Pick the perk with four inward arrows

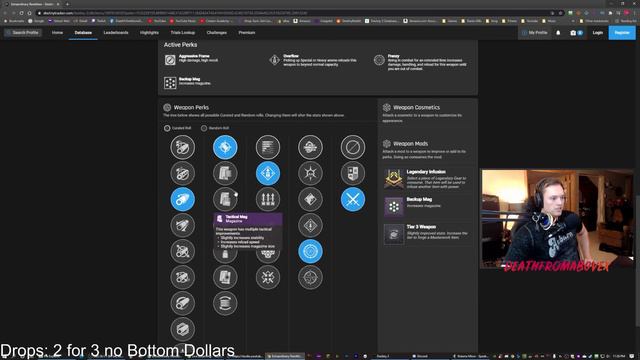coord(268,277)
